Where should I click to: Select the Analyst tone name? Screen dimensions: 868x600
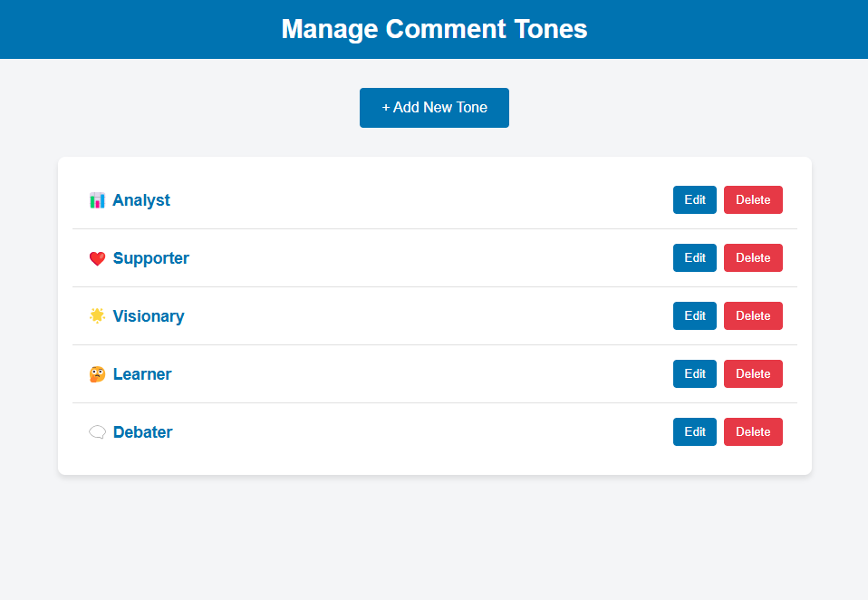click(x=141, y=200)
